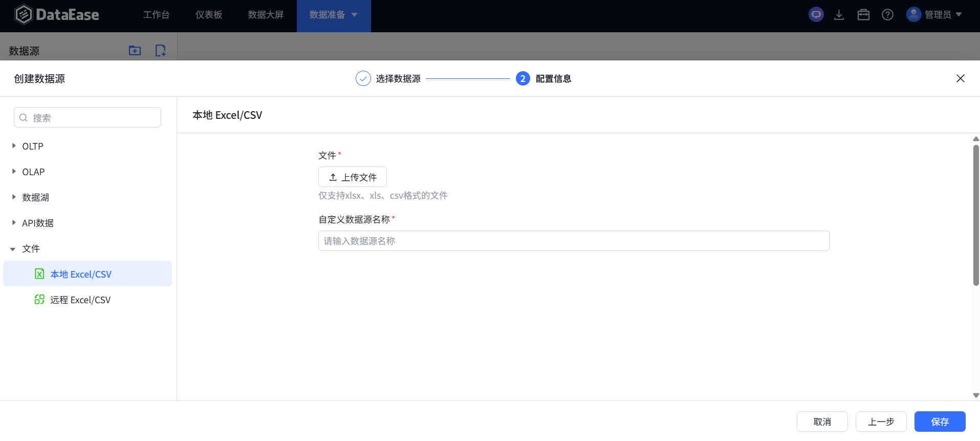Click the 管理员 user avatar
This screenshot has width=980, height=441.
click(913, 14)
